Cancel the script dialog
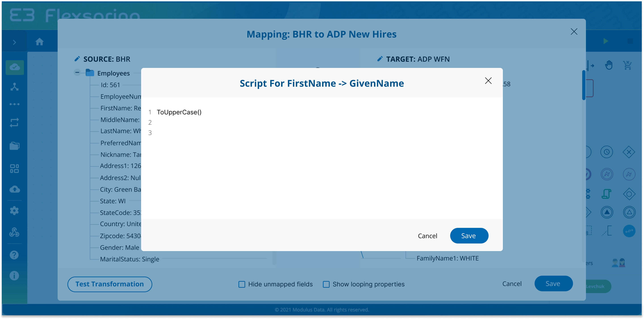The image size is (644, 319). click(427, 236)
